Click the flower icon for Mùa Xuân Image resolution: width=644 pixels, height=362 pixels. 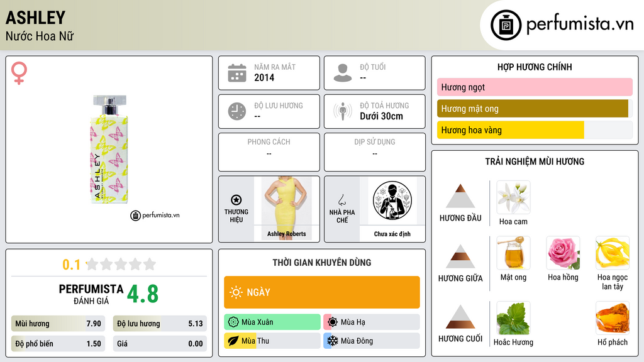click(233, 322)
